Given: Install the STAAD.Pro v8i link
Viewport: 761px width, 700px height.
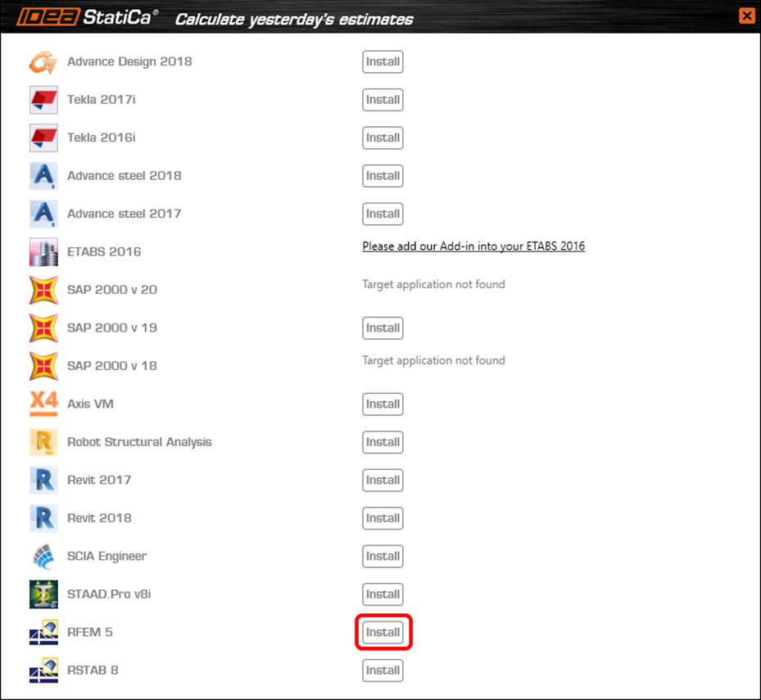Looking at the screenshot, I should tap(383, 594).
